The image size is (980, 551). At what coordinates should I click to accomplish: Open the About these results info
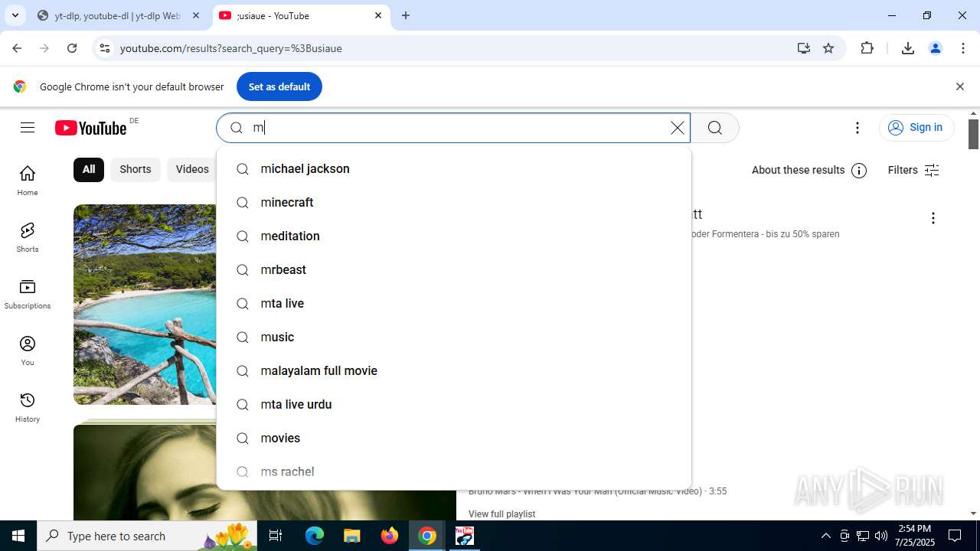[809, 170]
